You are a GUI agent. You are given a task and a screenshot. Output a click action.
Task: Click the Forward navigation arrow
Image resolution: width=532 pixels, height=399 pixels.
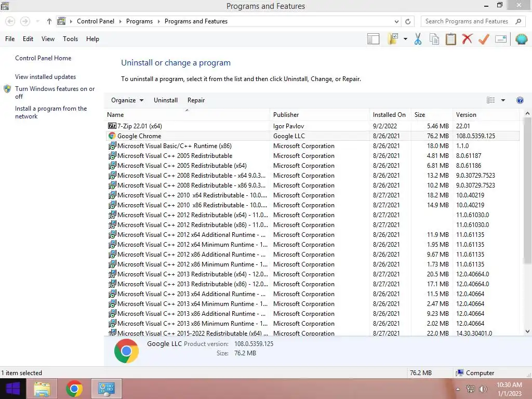tap(25, 21)
